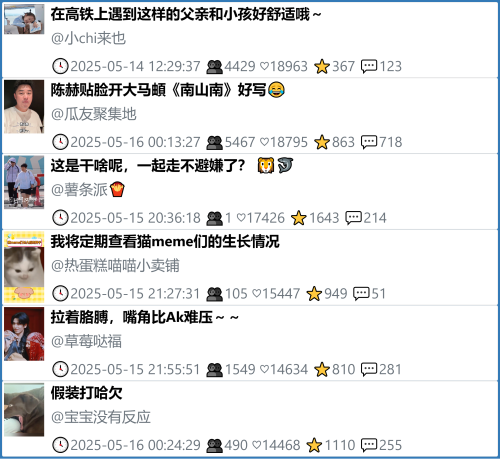Click the followers icon next to 1549
500x459 pixels.
pos(214,370)
